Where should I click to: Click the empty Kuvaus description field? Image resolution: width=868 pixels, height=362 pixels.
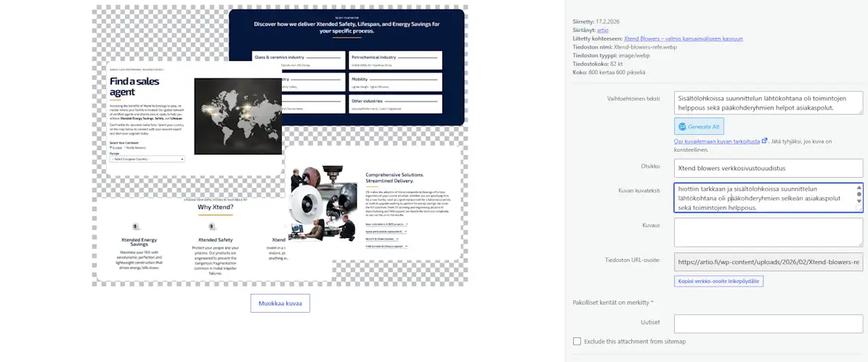tap(768, 232)
